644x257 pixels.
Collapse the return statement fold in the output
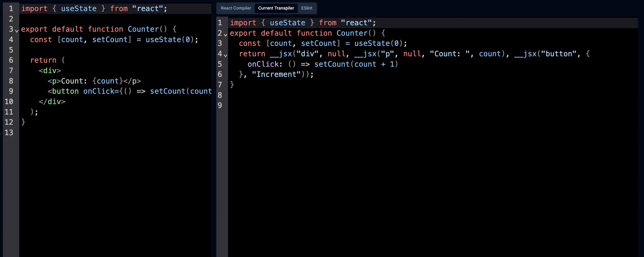pyautogui.click(x=226, y=56)
